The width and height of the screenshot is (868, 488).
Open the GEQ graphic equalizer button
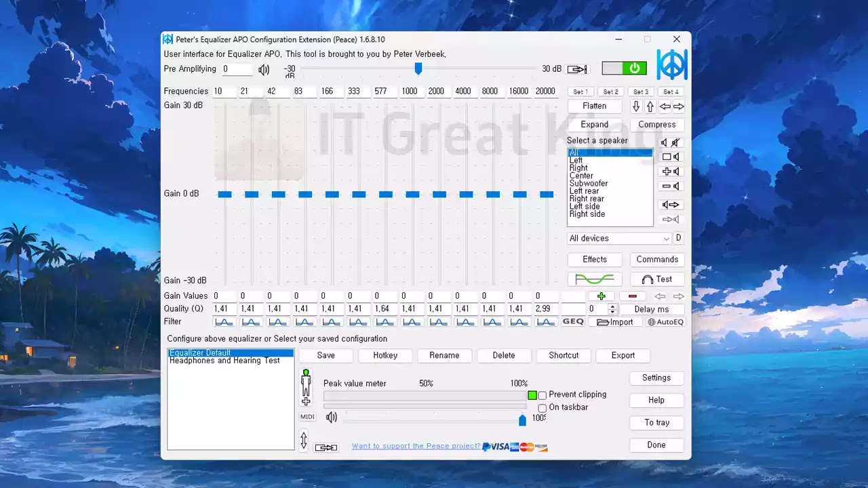(x=573, y=322)
